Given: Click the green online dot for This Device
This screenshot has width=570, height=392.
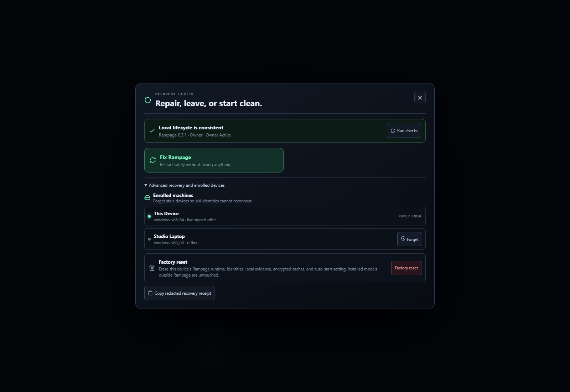Looking at the screenshot, I should 149,216.
